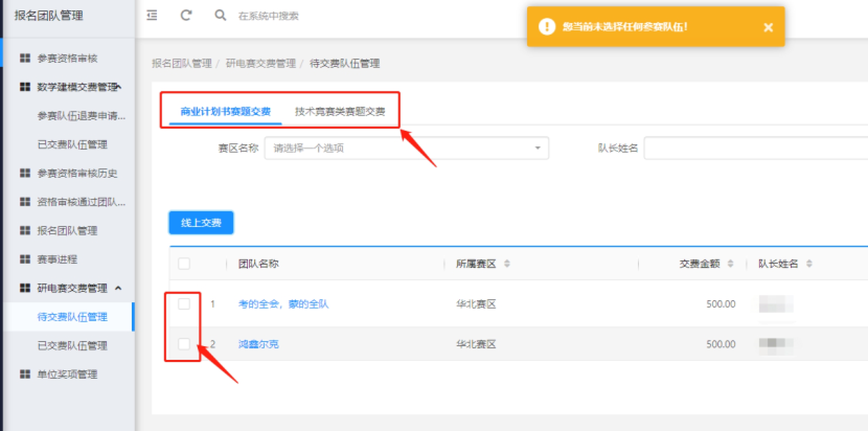
Task: Collapse the 研电赛交费管理 menu group
Action: 118,288
